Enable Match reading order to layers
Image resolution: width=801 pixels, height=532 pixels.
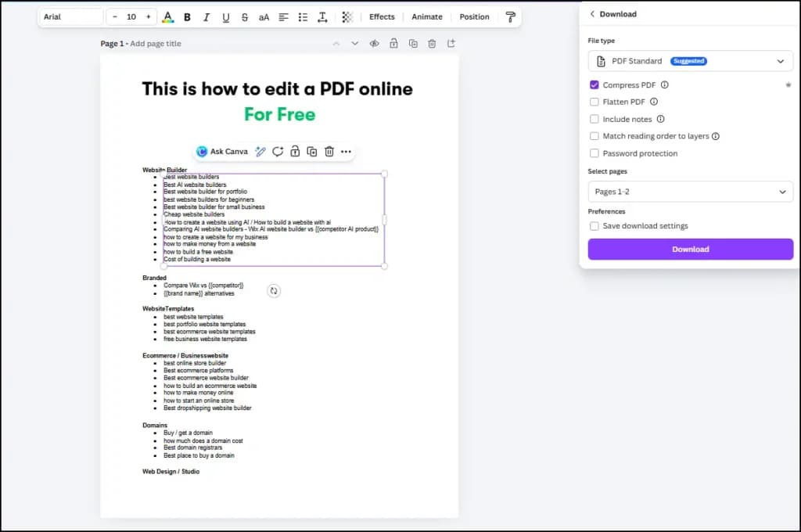point(594,136)
